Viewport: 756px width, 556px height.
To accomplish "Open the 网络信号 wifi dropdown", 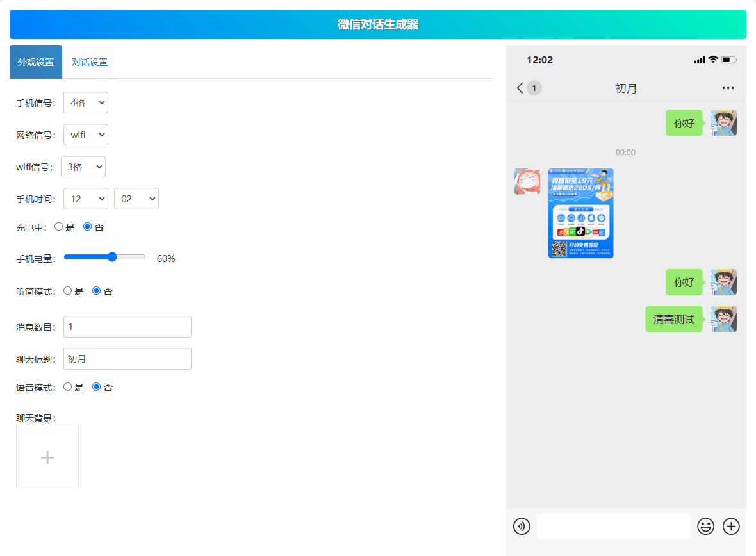I will [86, 135].
